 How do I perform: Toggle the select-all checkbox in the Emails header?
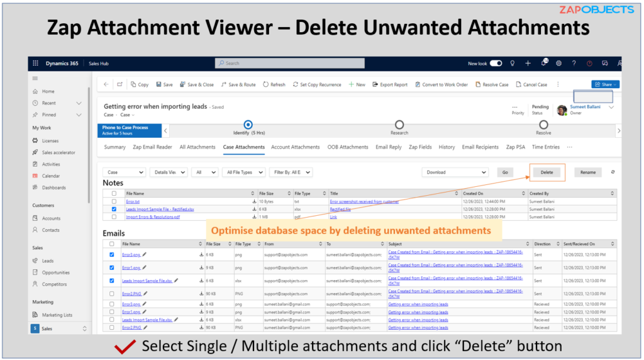pyautogui.click(x=112, y=244)
